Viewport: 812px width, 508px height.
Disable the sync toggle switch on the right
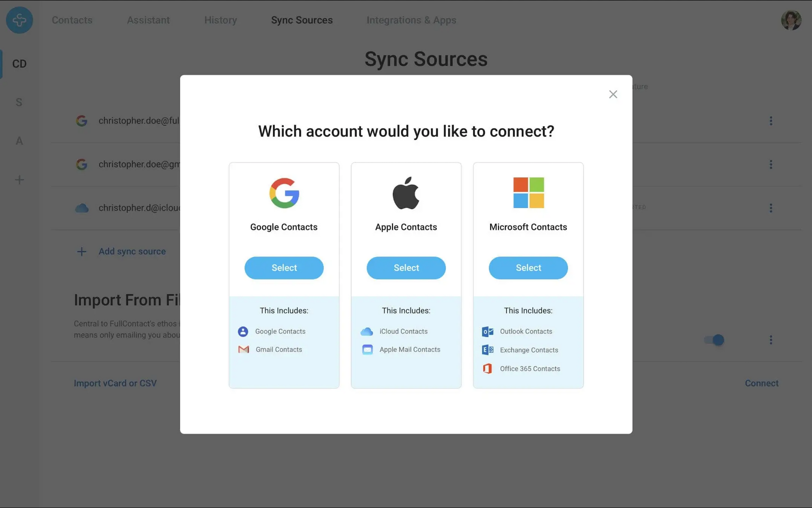(x=715, y=340)
